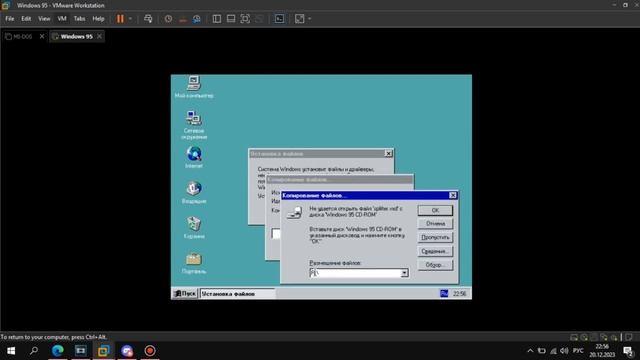640x360 pixels.
Task: Open the View menu
Action: [44, 19]
